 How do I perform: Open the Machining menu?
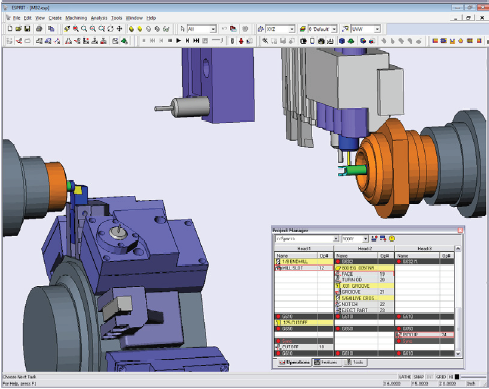[x=76, y=18]
